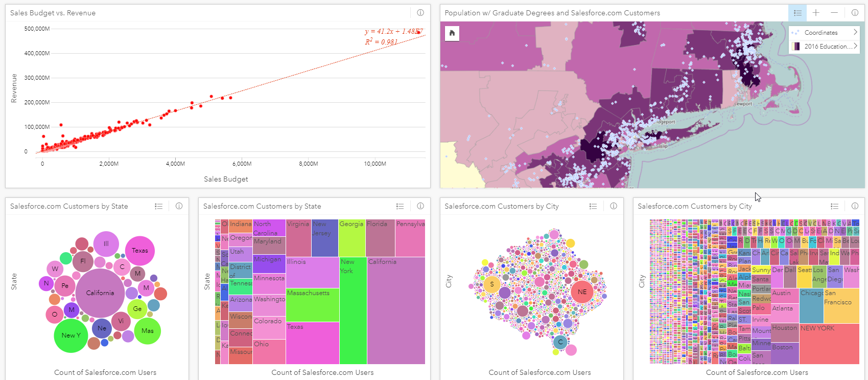Select the New Y bubble
The width and height of the screenshot is (868, 380).
pyautogui.click(x=71, y=336)
